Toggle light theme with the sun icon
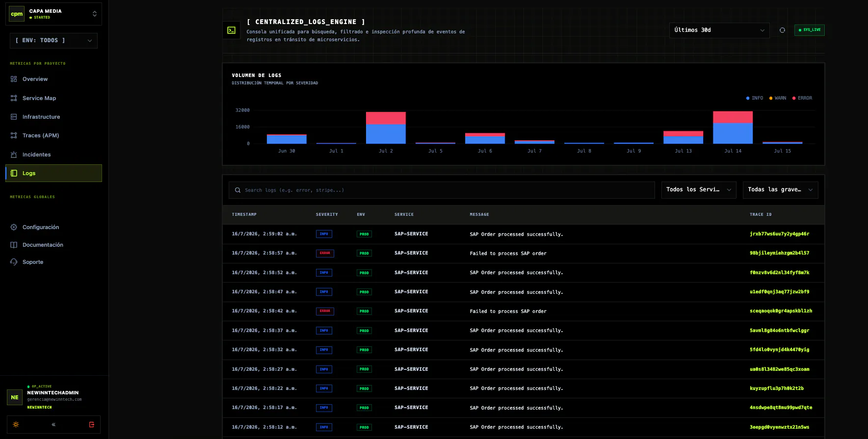 click(x=16, y=425)
